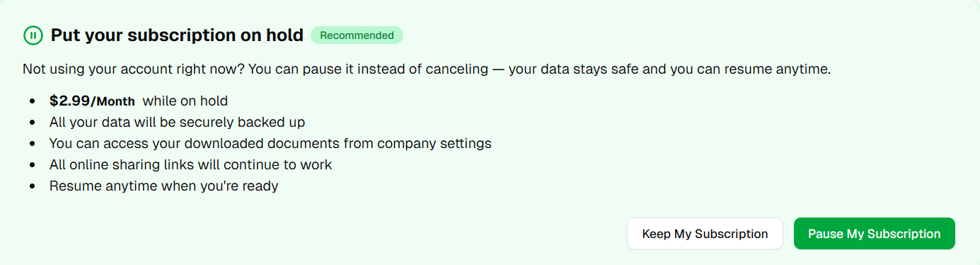The height and width of the screenshot is (265, 980).
Task: Click the bullet dot before 'Resume anytime when you're ready'
Action: pyautogui.click(x=33, y=187)
